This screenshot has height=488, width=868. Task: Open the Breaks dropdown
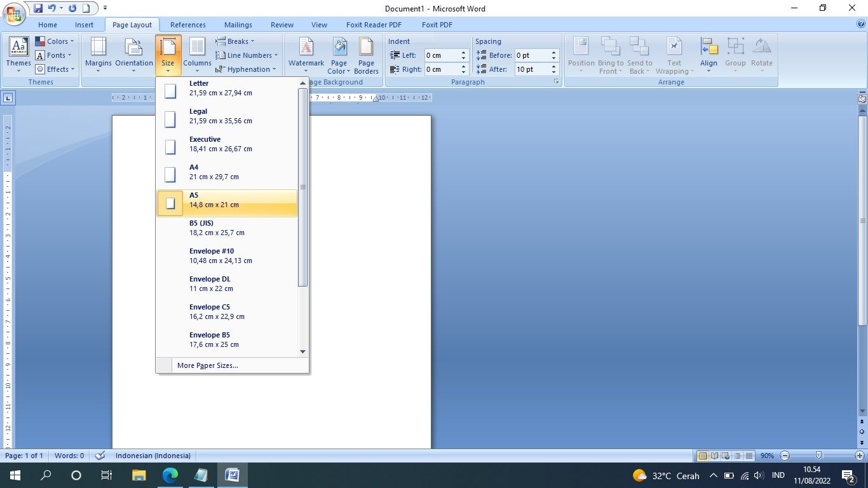coord(235,41)
